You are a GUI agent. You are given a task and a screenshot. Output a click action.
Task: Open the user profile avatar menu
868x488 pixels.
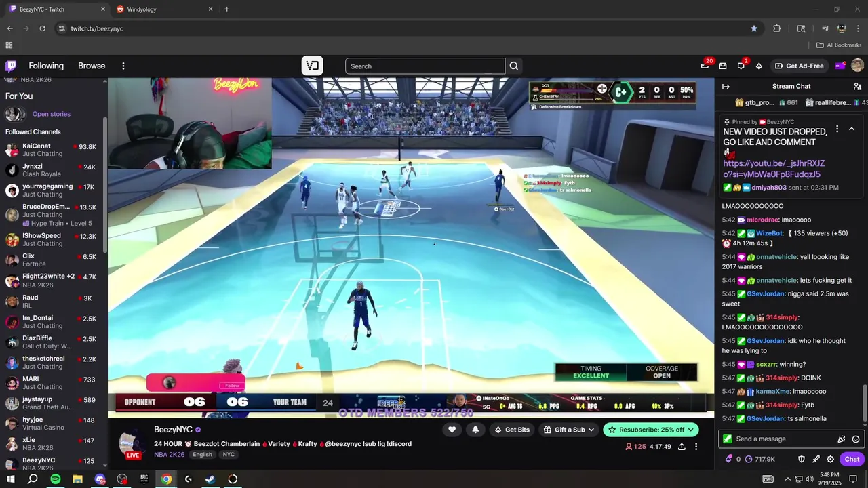[857, 66]
